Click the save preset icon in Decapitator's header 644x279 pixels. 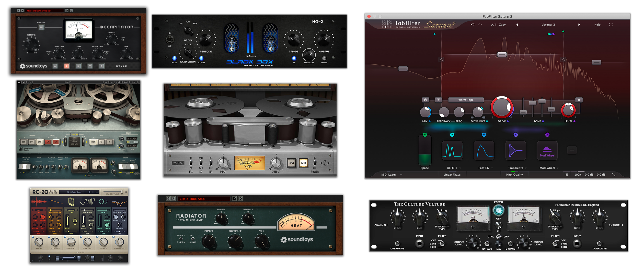[67, 10]
